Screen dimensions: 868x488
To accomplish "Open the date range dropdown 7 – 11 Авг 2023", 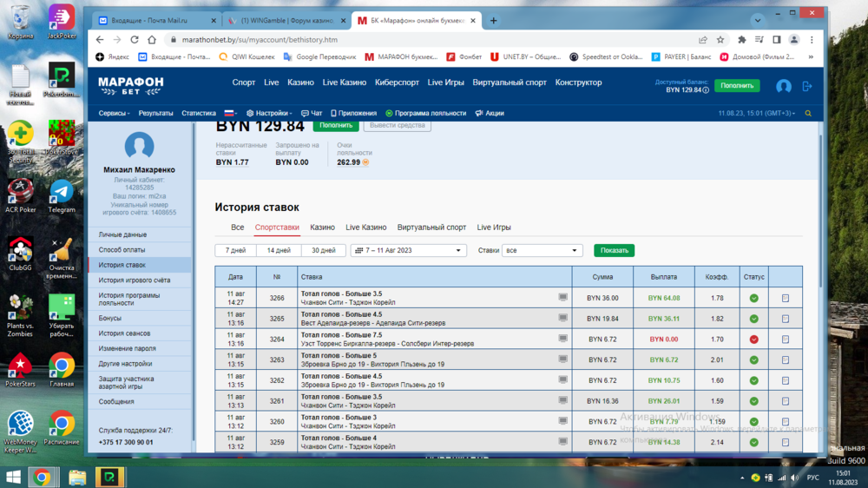I will tap(408, 250).
